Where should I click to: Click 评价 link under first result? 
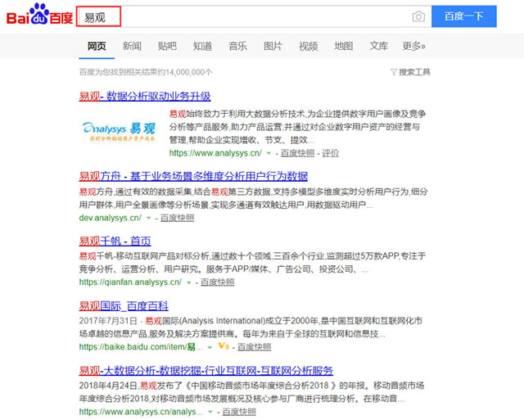tap(330, 153)
